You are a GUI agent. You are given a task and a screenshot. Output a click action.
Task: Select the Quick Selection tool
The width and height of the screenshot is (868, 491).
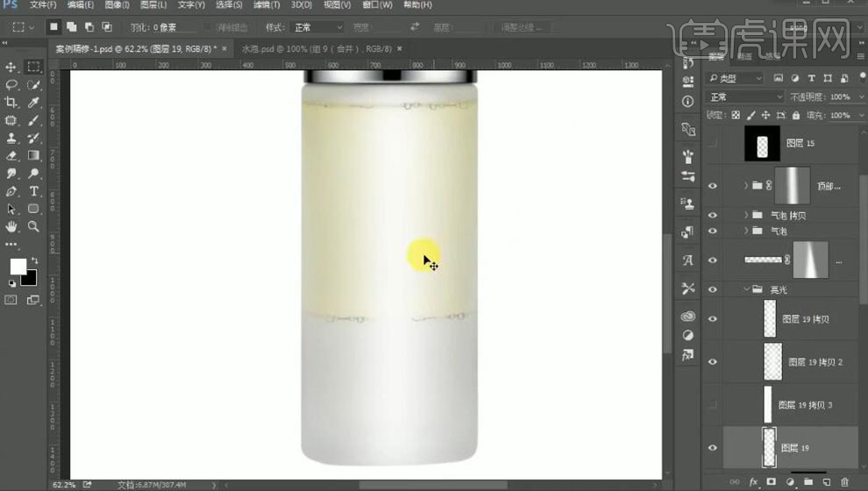click(34, 85)
